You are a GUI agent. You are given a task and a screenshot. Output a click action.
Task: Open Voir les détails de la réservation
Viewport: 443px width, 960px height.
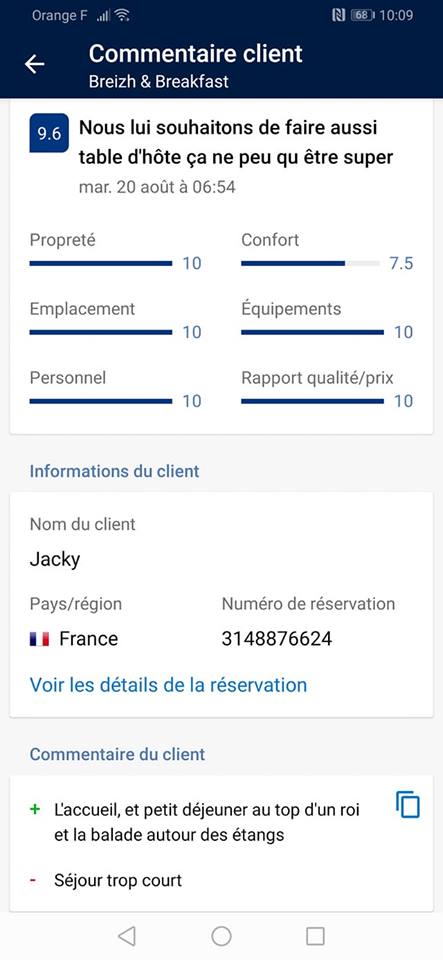point(168,684)
